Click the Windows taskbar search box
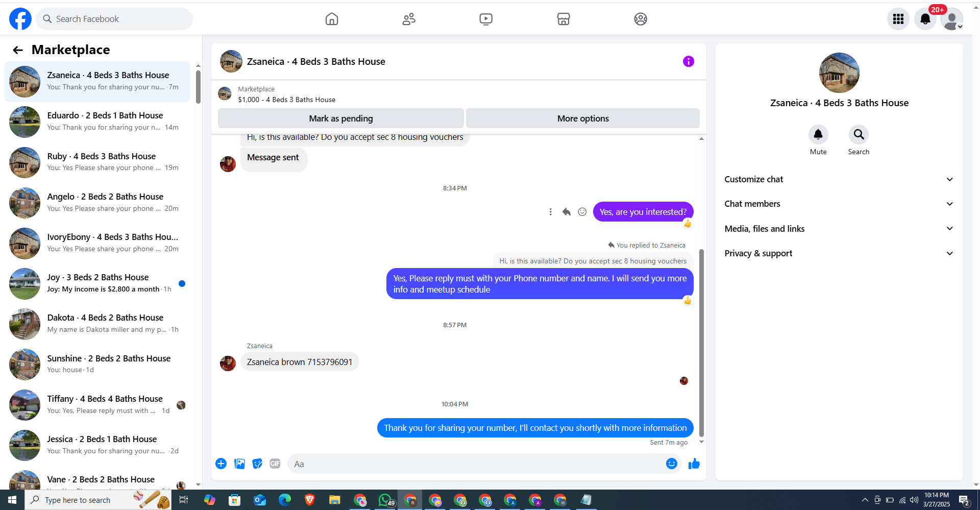Image resolution: width=980 pixels, height=510 pixels. (x=98, y=500)
